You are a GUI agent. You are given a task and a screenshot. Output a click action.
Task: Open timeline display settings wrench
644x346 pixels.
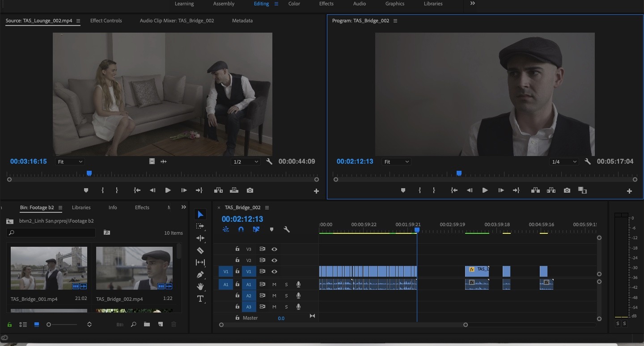287,229
